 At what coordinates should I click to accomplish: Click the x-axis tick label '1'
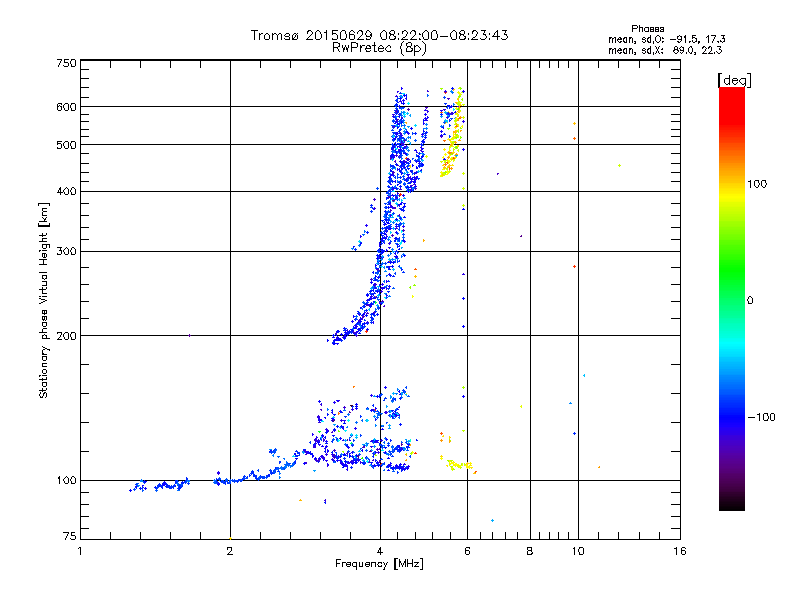pos(80,551)
